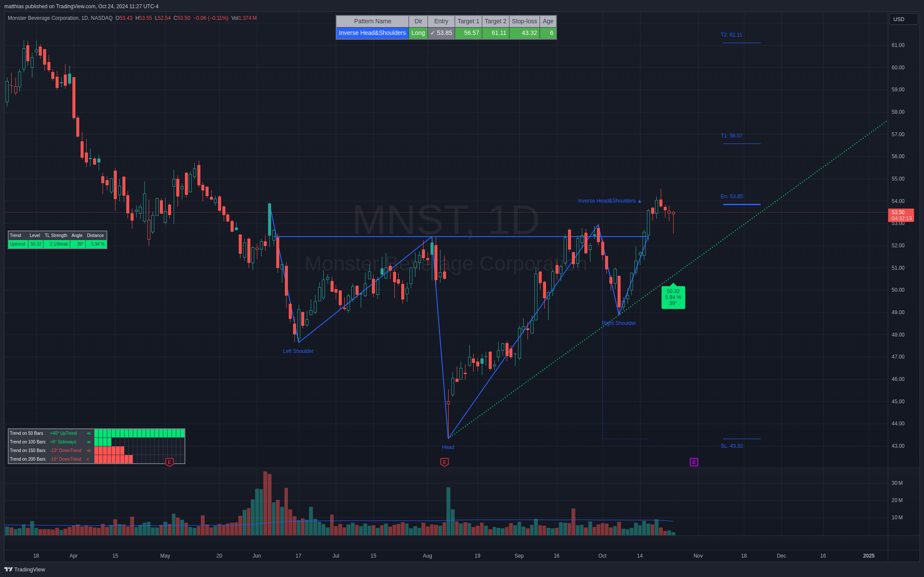Click the +40° UpTrend value
Viewport: 924px width, 577px height.
tap(63, 433)
